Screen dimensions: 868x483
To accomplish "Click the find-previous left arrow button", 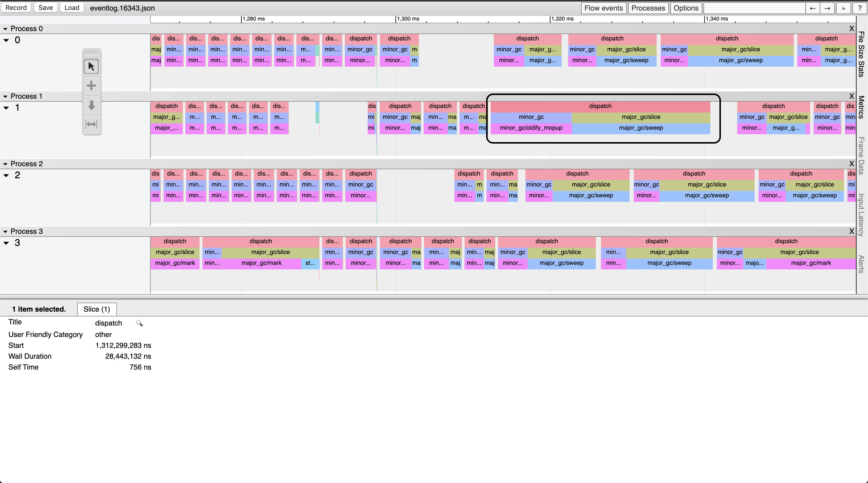I will click(813, 8).
